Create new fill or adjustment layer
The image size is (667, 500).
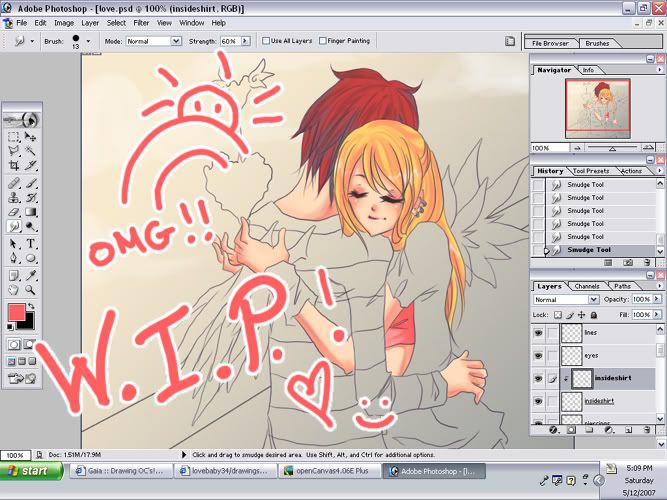[x=609, y=430]
